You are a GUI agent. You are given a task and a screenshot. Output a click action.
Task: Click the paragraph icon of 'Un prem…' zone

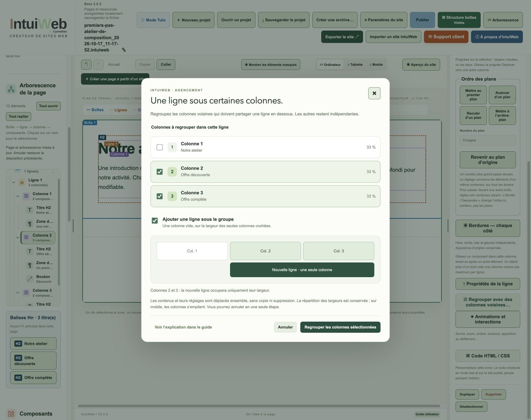[30, 265]
